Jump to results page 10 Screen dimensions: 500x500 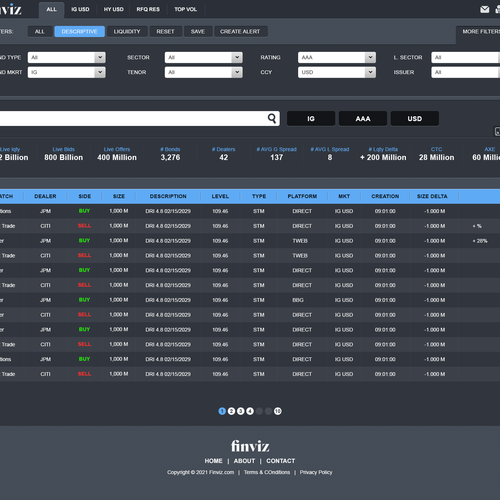coord(278,411)
